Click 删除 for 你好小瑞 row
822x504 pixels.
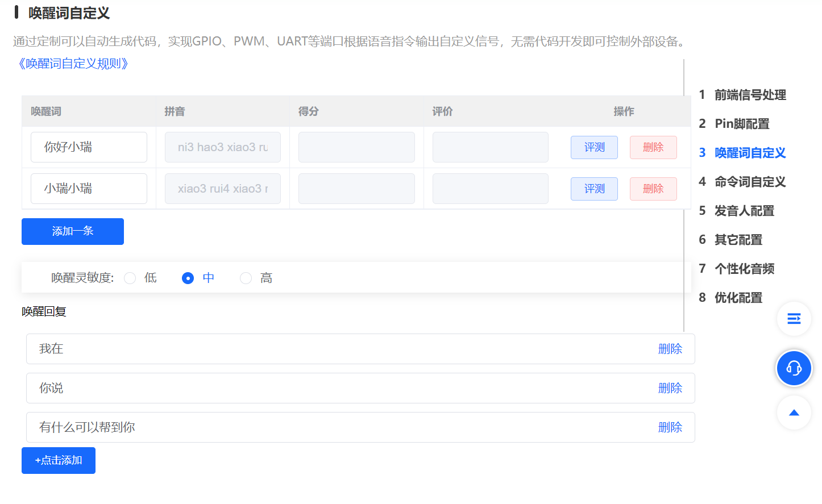pyautogui.click(x=653, y=148)
